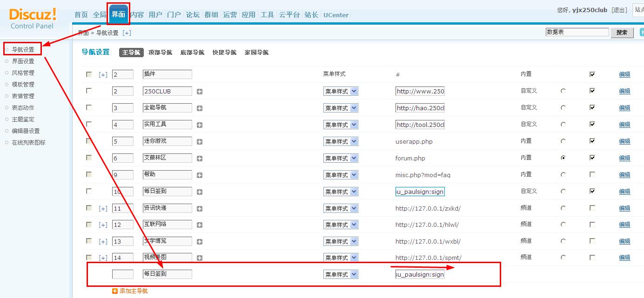
Task: Click 编辑 link in 视频美图 row
Action: point(624,258)
